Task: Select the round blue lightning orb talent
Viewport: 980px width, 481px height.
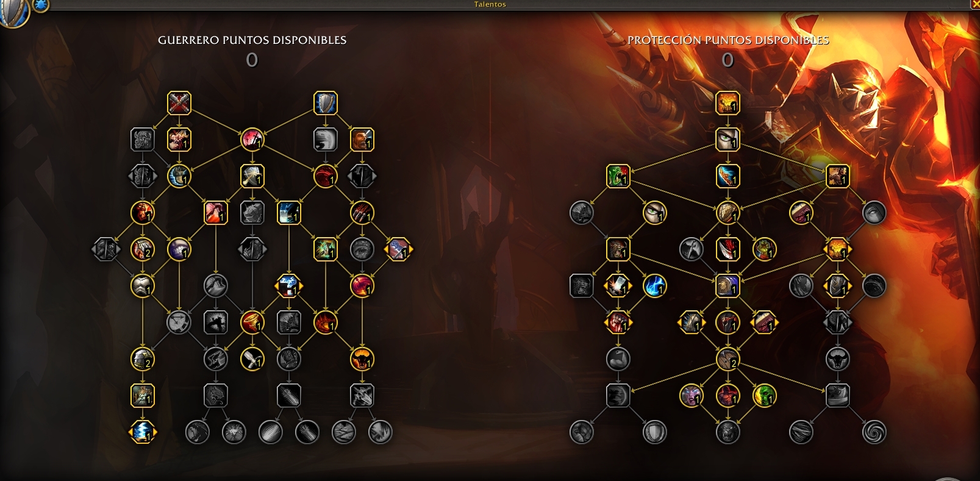Action: 655,286
